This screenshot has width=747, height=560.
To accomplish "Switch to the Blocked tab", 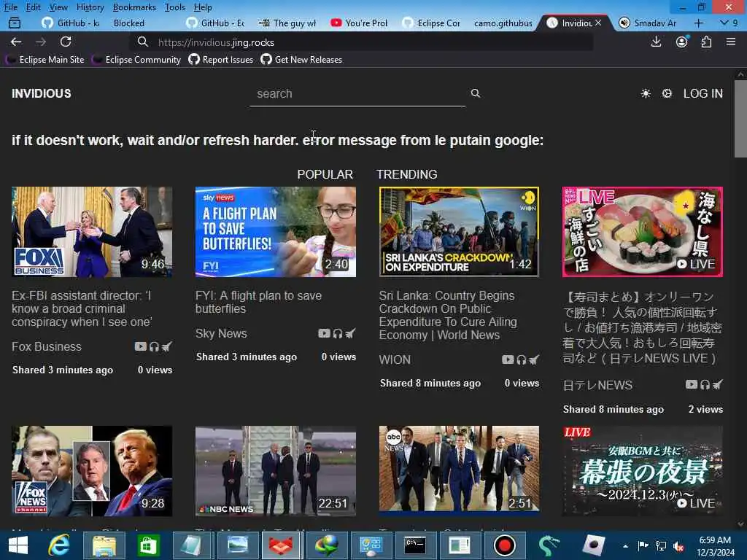I will point(128,23).
